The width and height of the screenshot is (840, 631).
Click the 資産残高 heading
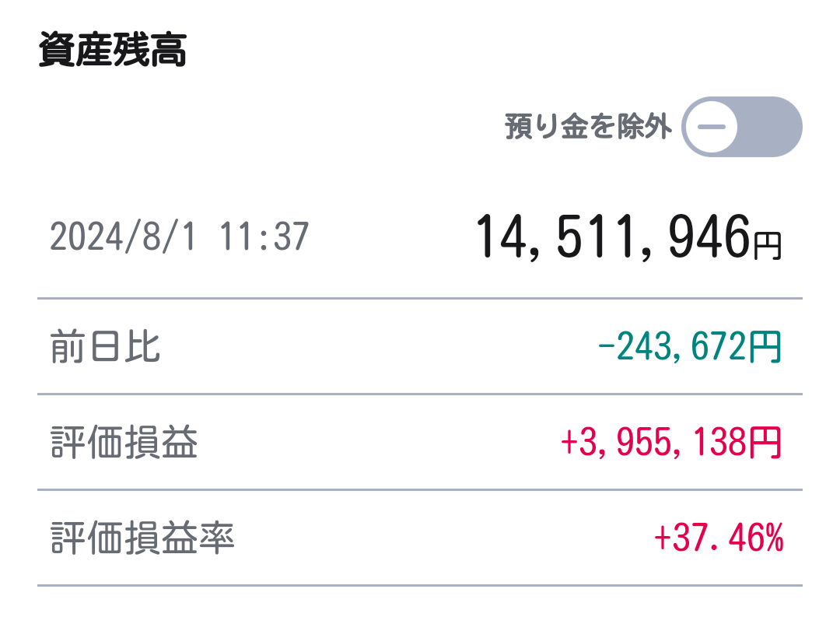[113, 50]
